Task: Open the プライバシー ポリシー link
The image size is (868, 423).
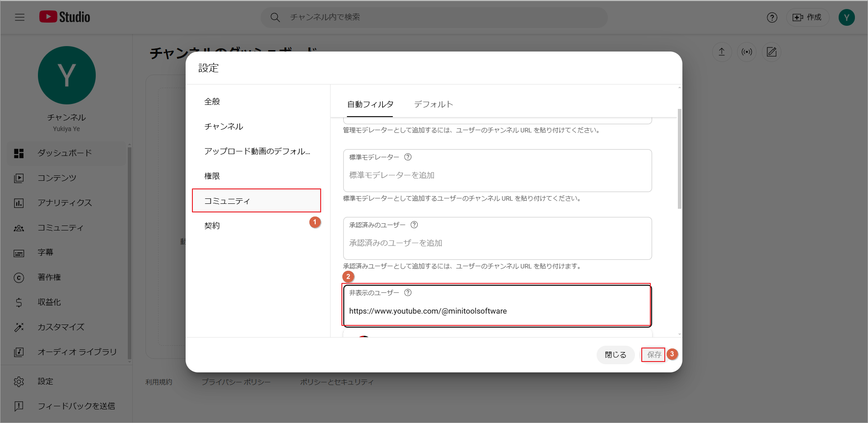Action: [236, 382]
